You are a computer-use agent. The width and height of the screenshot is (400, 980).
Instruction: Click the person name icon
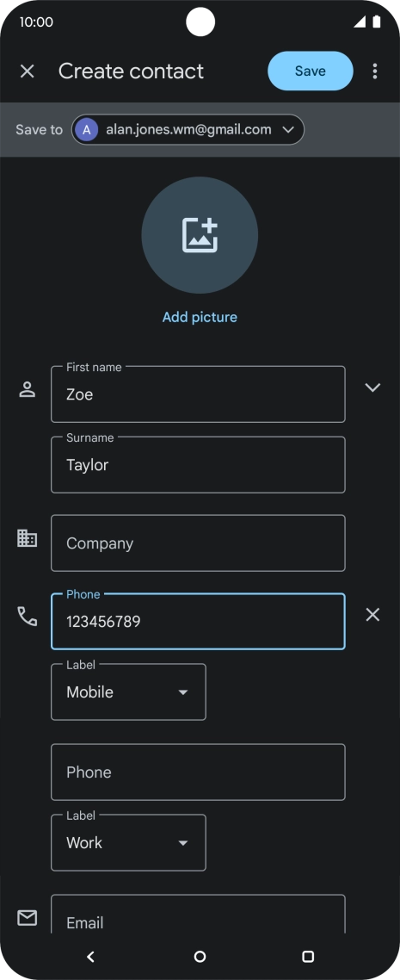tap(27, 389)
